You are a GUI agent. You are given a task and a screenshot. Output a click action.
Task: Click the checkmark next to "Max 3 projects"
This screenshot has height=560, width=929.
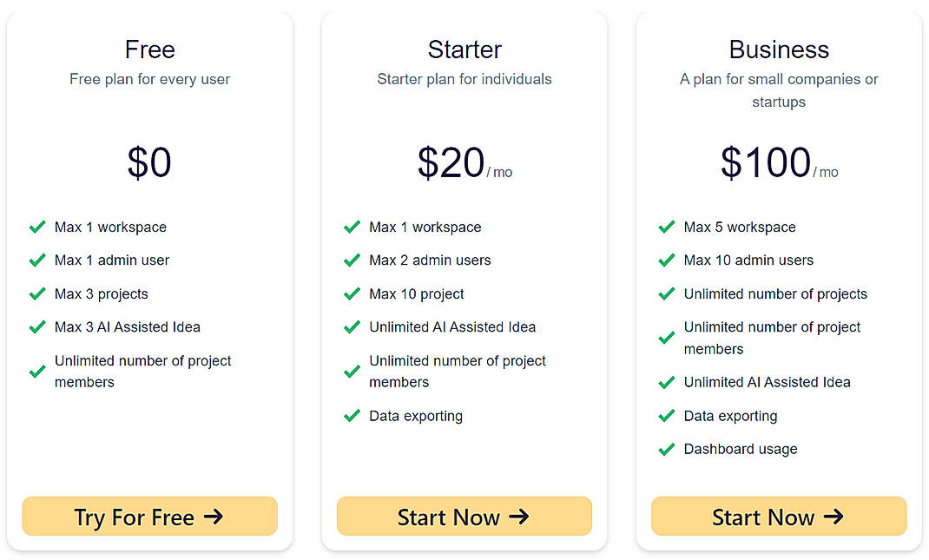(x=37, y=293)
